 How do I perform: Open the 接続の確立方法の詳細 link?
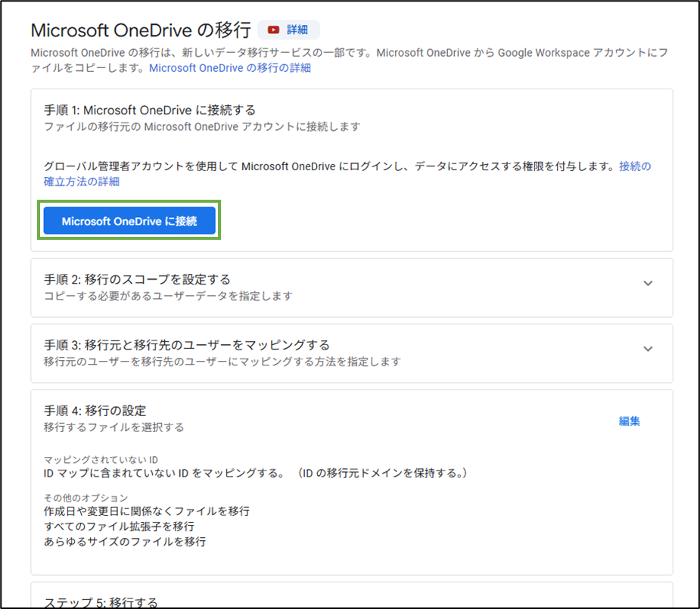tap(347, 174)
